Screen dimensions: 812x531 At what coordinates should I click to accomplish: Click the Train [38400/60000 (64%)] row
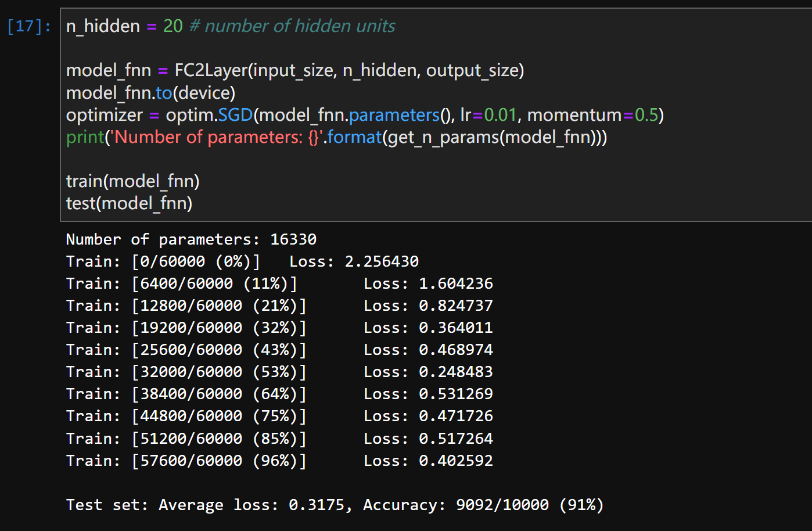279,394
